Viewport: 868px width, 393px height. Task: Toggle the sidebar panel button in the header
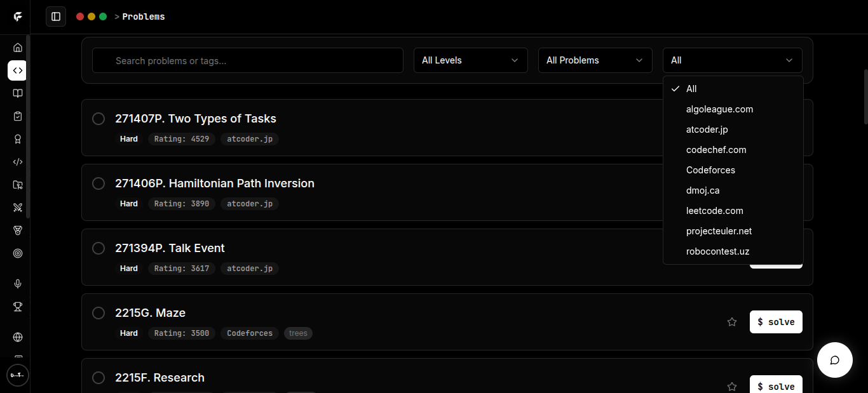56,17
